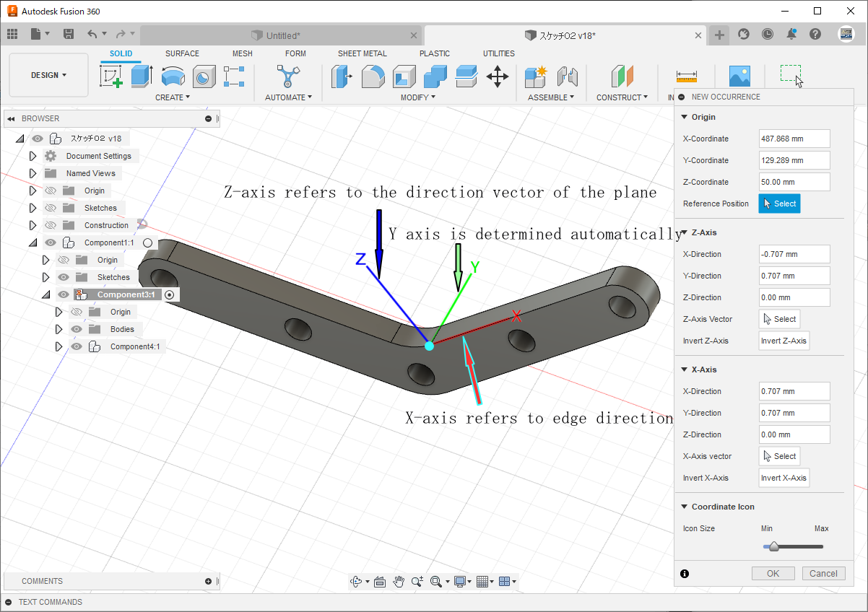This screenshot has width=868, height=612.
Task: Click the Automate toolbar icon
Action: [x=288, y=76]
